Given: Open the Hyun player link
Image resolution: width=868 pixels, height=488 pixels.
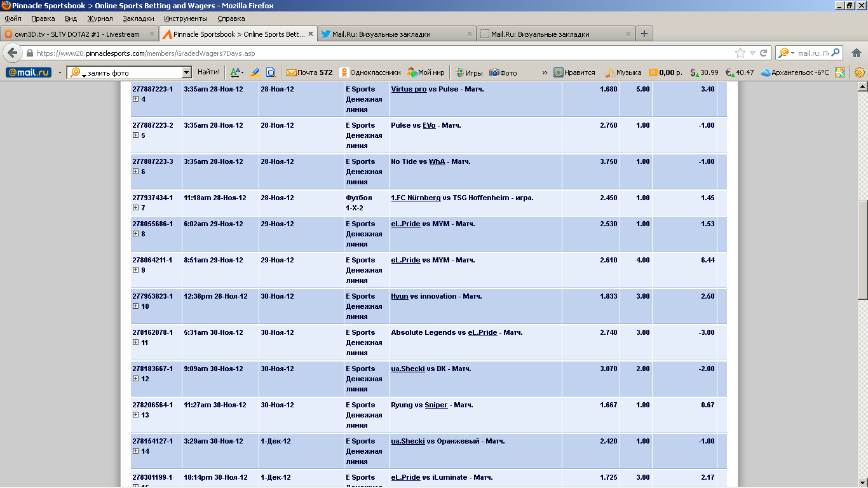Looking at the screenshot, I should [400, 296].
